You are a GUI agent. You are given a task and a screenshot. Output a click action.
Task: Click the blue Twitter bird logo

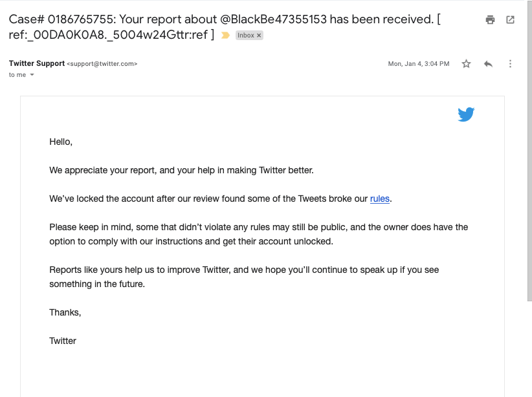point(466,115)
